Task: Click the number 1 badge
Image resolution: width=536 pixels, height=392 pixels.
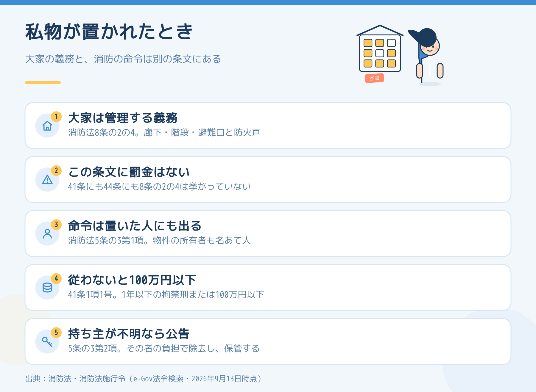Action: click(56, 117)
